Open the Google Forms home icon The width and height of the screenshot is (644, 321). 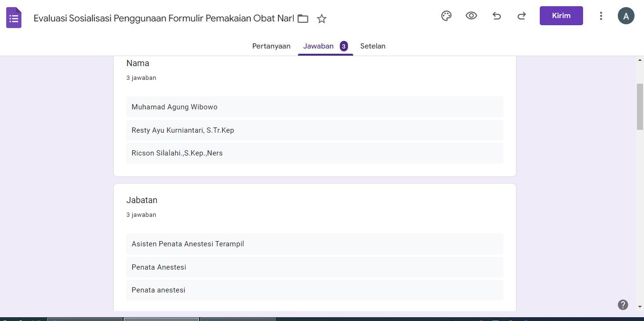(14, 18)
